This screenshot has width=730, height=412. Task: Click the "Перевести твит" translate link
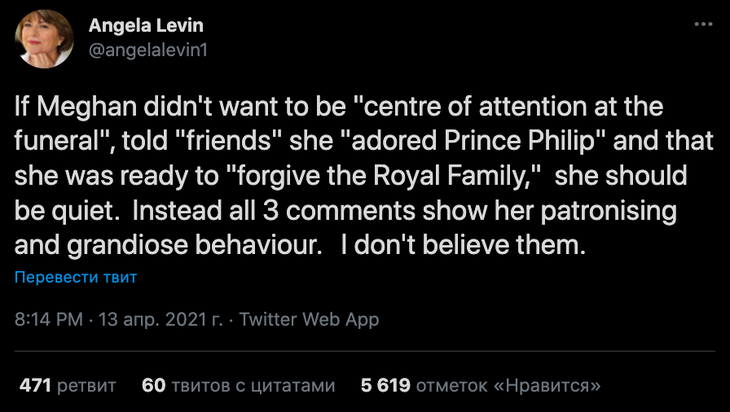click(75, 277)
